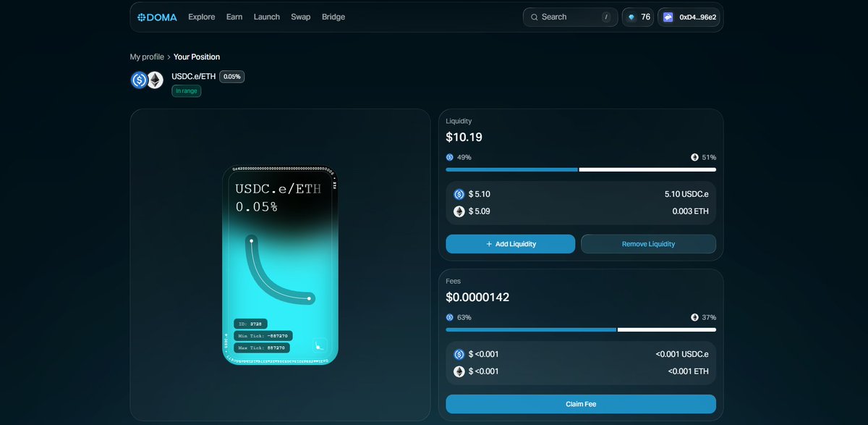The image size is (868, 425).
Task: Click the magnifier icon in search
Action: point(535,17)
